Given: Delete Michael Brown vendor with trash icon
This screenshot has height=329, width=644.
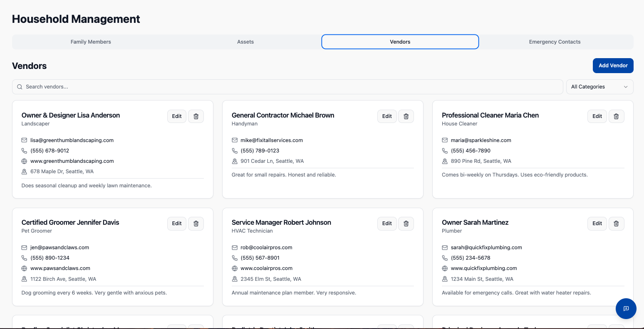Looking at the screenshot, I should click(406, 116).
